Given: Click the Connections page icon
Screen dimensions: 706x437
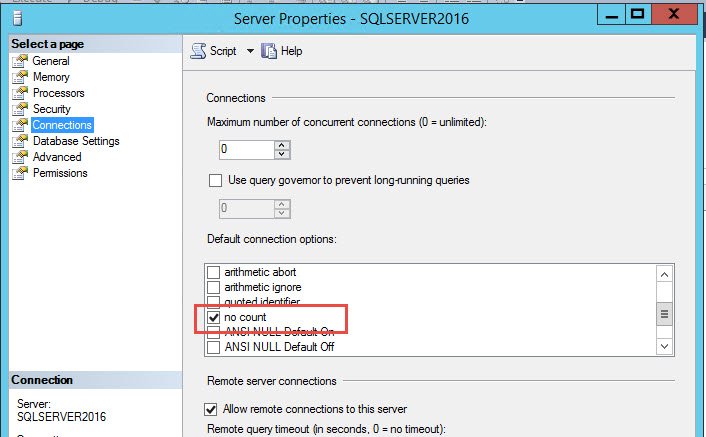Looking at the screenshot, I should point(20,125).
